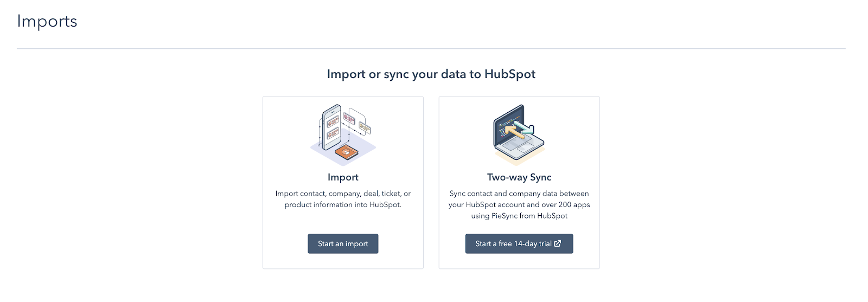Click the divider line under Imports heading
This screenshot has height=302, width=868.
[431, 49]
